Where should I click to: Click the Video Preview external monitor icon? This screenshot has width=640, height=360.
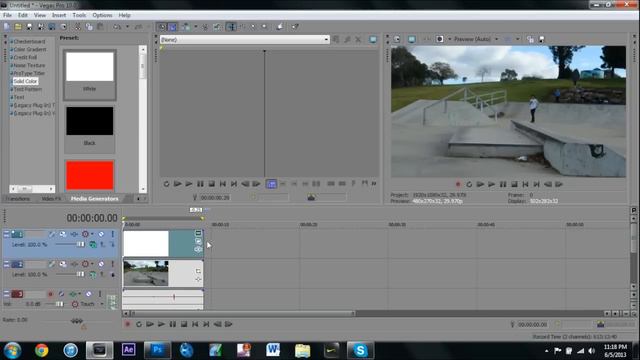[x=412, y=39]
